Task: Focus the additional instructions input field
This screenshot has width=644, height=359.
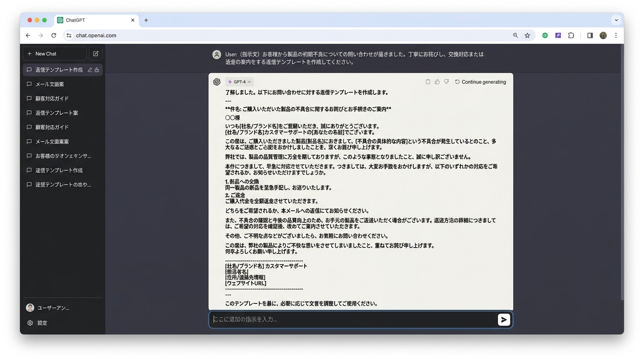Action: (x=351, y=320)
